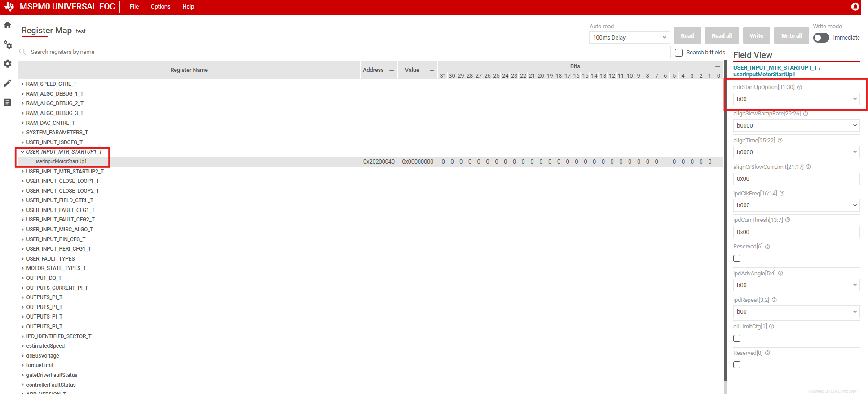
Task: Click help icon beside mtrStartUpOption field
Action: [799, 87]
